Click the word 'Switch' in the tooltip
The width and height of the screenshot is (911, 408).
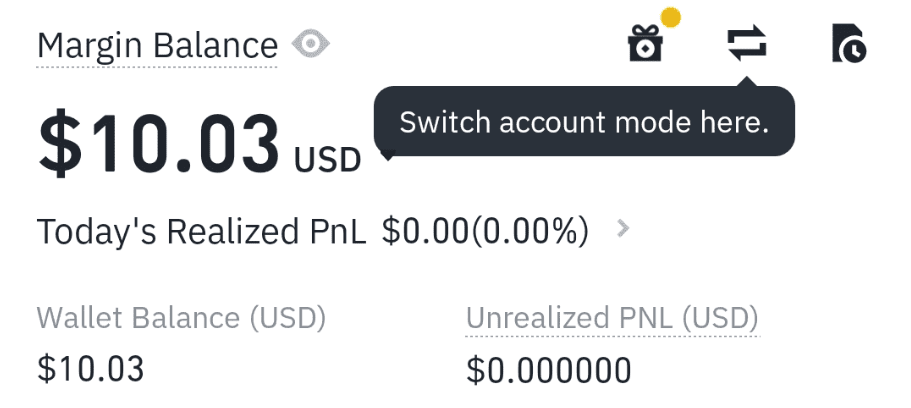(442, 122)
